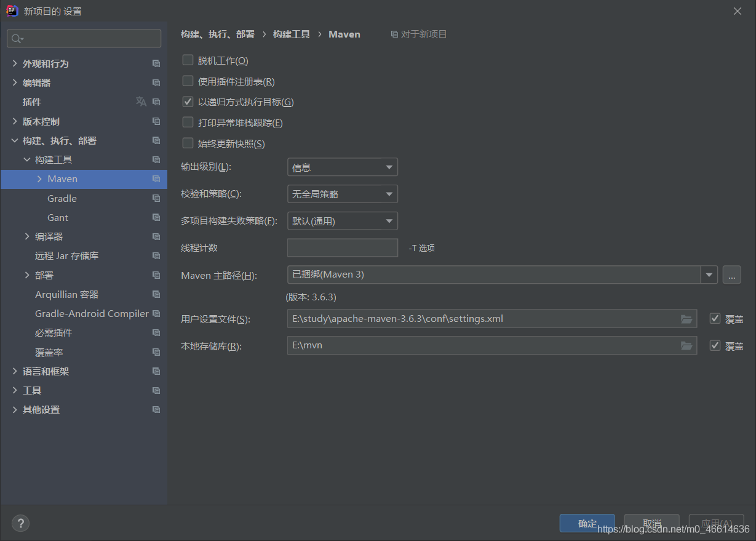Click the copy icon in the Maven row
The image size is (756, 541).
click(x=156, y=179)
